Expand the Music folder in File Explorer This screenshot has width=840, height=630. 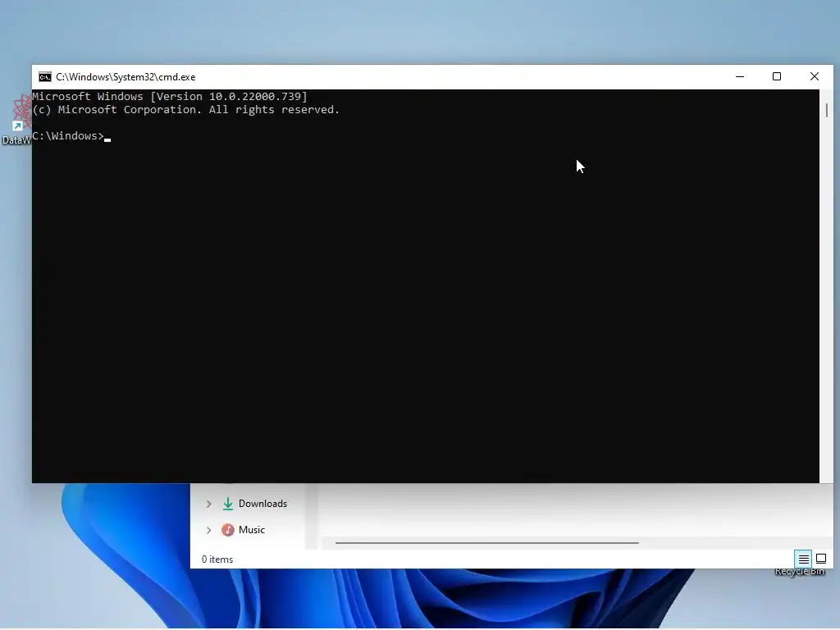209,531
